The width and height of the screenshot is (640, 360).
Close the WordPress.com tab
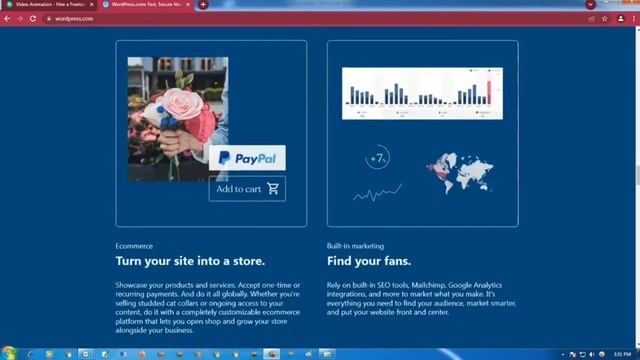(188, 4)
